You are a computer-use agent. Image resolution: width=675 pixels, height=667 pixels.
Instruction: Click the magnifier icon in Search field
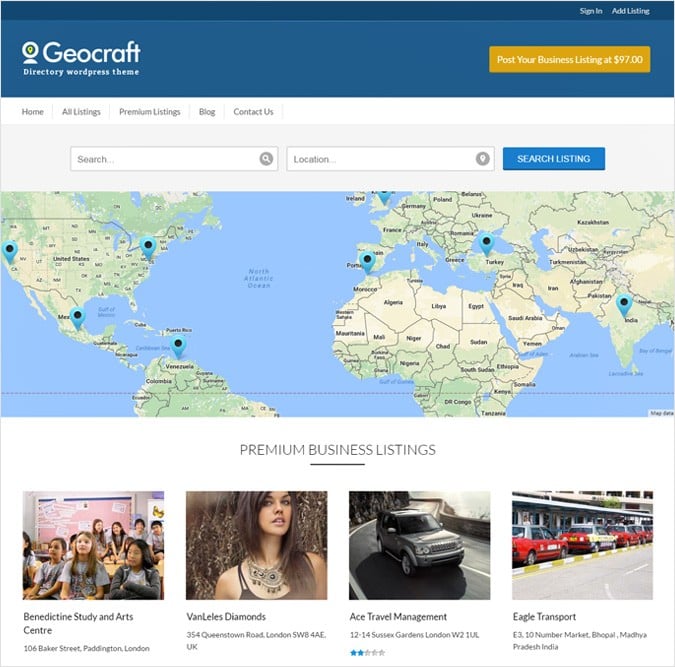[266, 159]
